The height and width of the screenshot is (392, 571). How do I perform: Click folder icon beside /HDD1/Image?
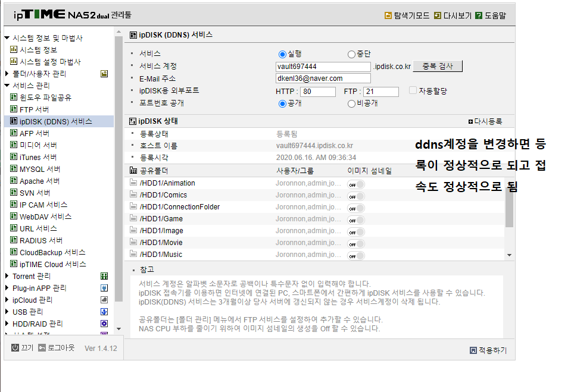(133, 230)
